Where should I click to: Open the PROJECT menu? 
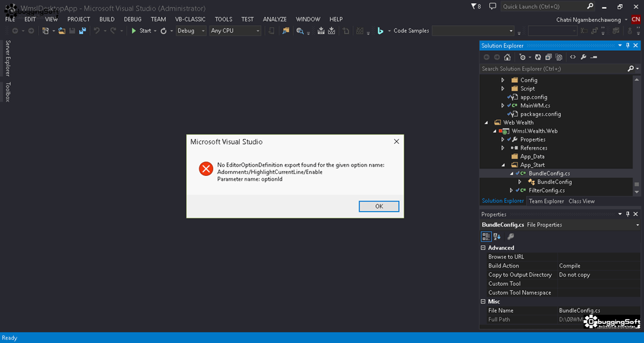click(79, 19)
